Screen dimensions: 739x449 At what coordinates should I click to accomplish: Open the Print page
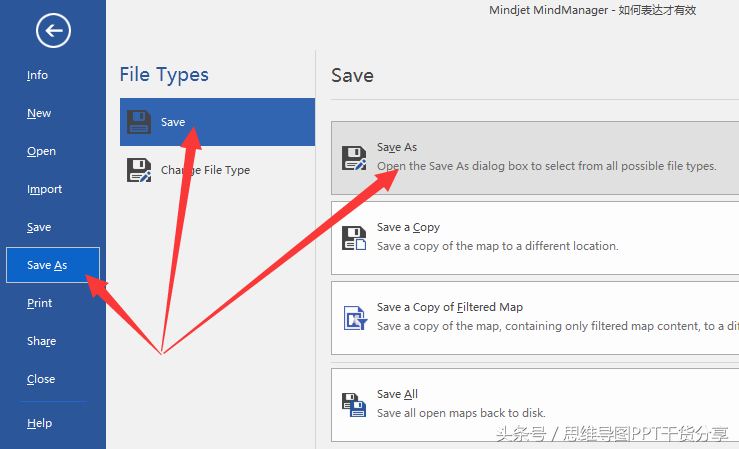39,303
